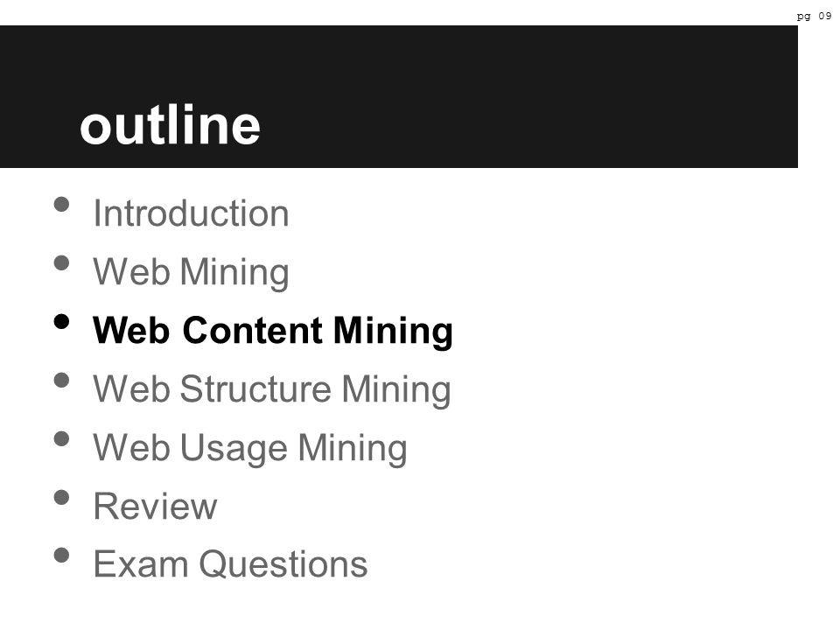Viewport: 840px width, 630px height.
Task: Click the Web Usage Mining item
Action: tap(250, 448)
